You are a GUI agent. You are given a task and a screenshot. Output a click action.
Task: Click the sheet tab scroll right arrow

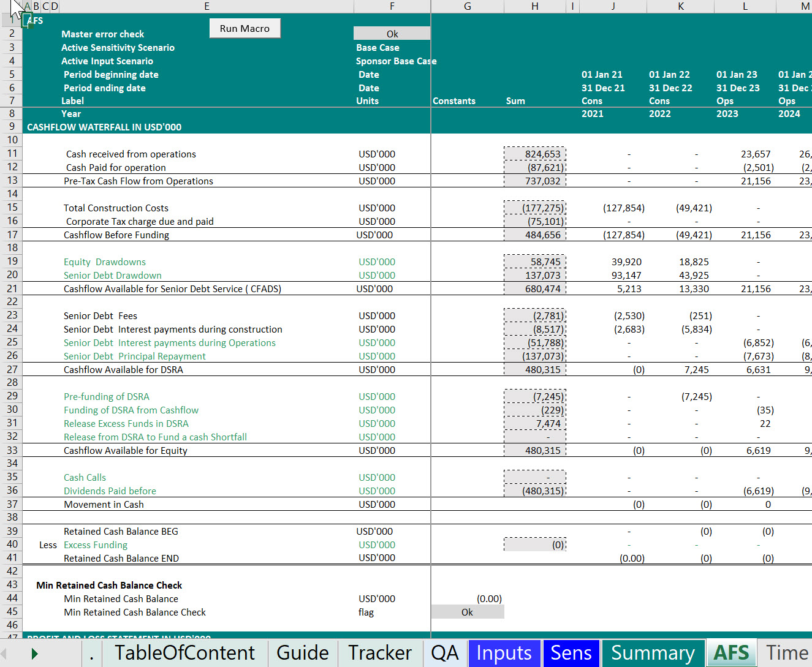[34, 654]
